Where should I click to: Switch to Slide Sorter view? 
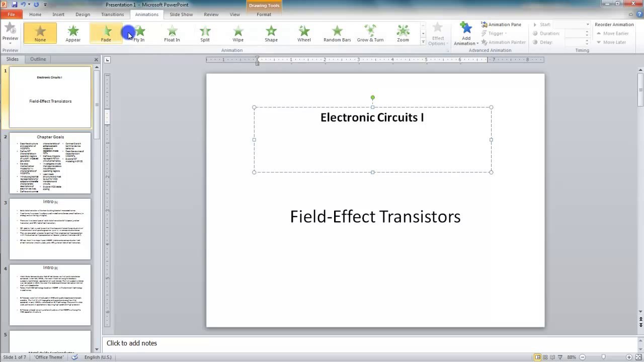click(545, 357)
